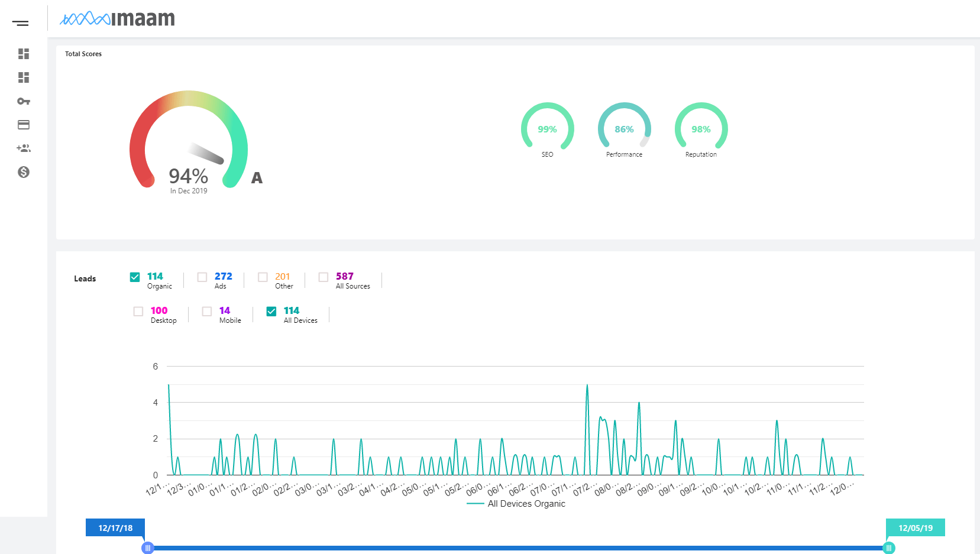Viewport: 980px width, 554px height.
Task: Click the Total Scores heading
Action: pos(83,54)
